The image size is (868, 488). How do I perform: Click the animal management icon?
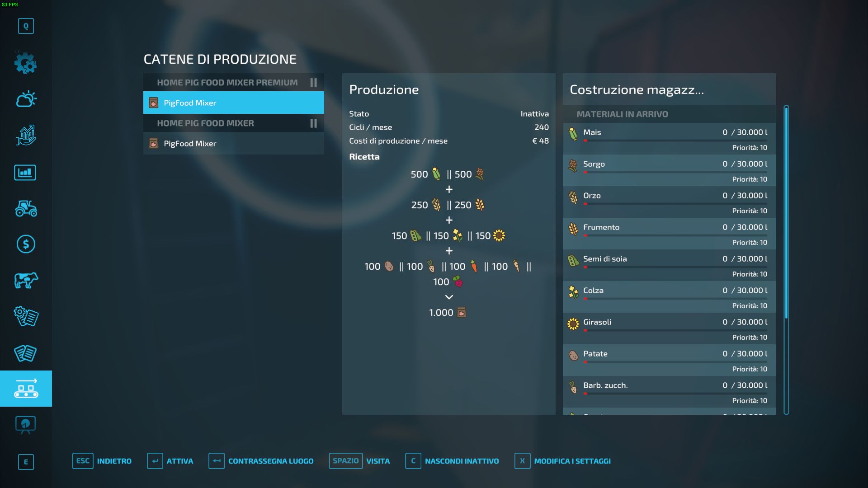point(26,280)
